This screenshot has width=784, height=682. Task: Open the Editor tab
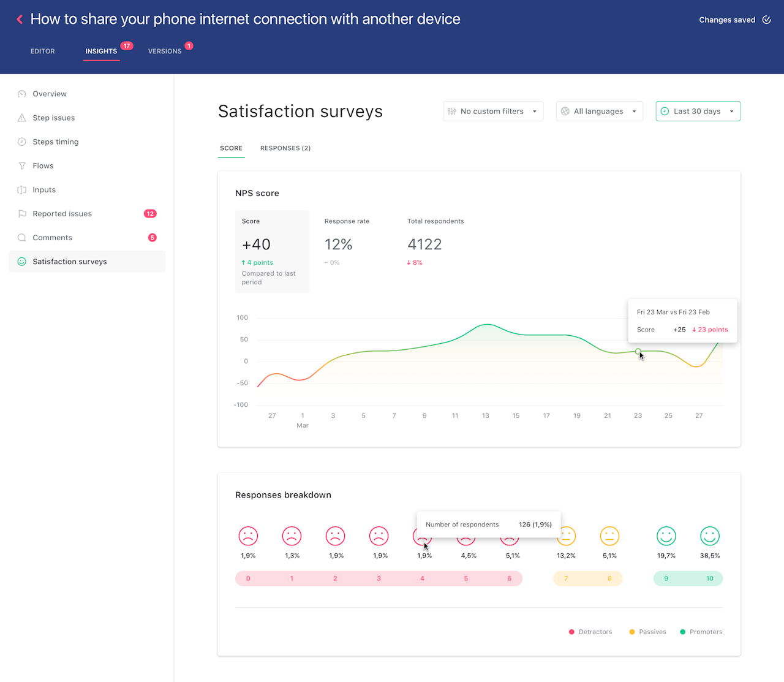43,51
